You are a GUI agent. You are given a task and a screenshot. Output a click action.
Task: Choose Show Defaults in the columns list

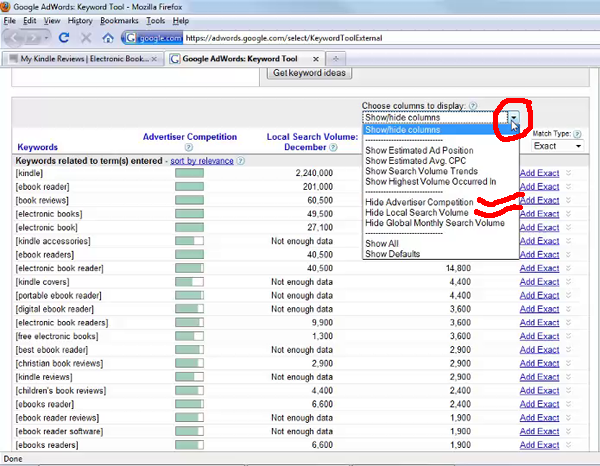click(x=394, y=254)
